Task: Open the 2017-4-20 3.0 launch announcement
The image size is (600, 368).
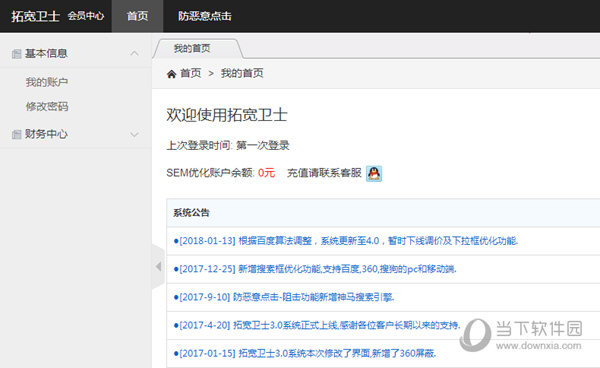Action: coord(316,325)
